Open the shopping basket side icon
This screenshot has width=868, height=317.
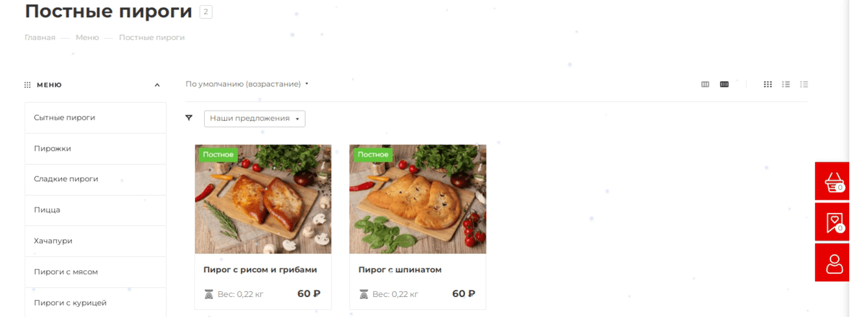point(834,182)
